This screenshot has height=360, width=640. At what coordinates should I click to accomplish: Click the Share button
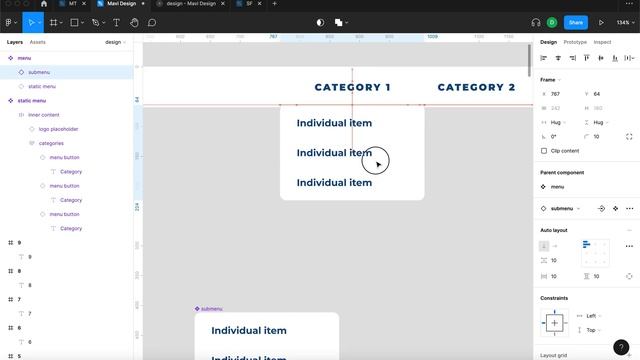[x=576, y=23]
